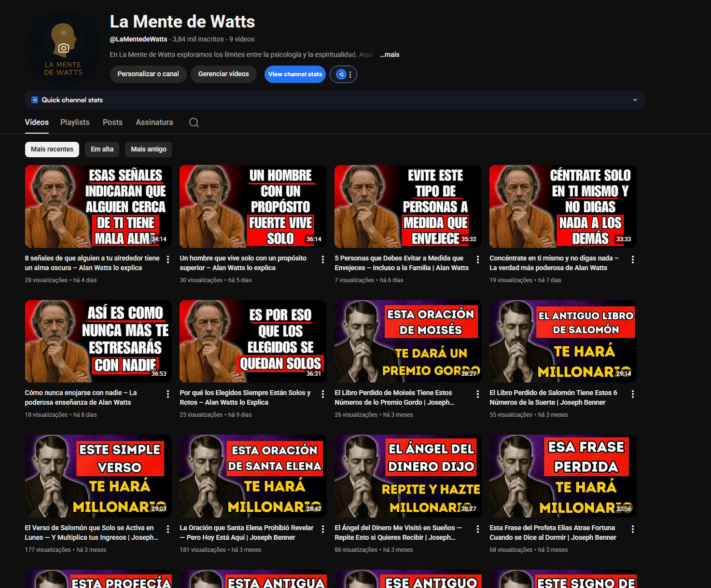Click the vidIQ logo in Quick channel stats
The image size is (711, 588).
[x=35, y=100]
